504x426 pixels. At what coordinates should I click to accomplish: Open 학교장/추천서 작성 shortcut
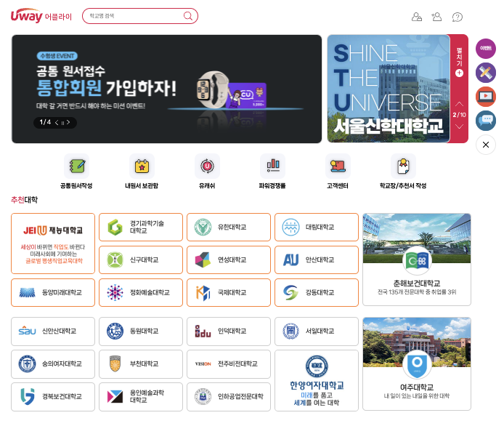point(403,171)
